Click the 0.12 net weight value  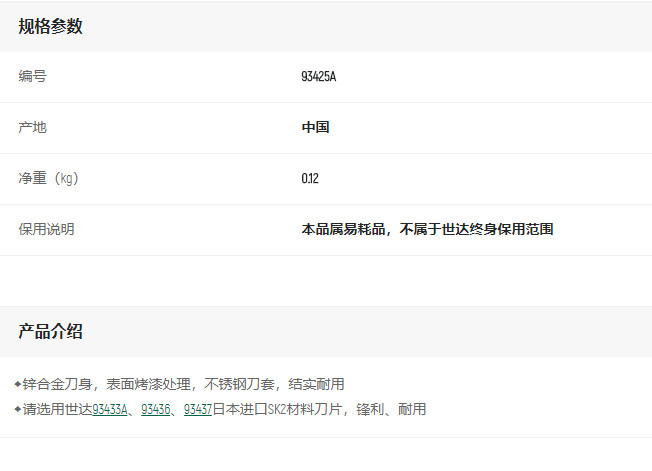[310, 179]
